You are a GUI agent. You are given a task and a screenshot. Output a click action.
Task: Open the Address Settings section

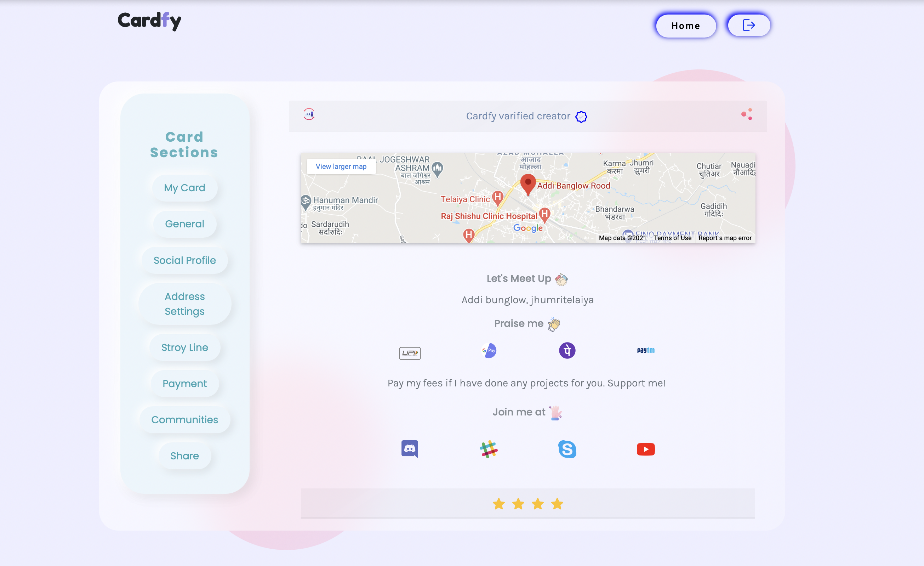click(184, 304)
